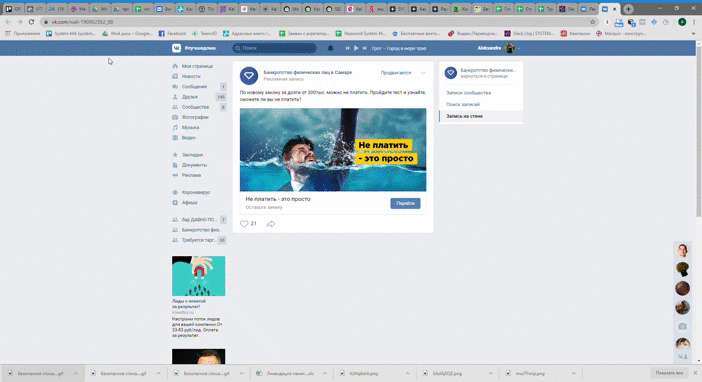
Task: Open бар ДАВНО ПО... group shortcut
Action: click(199, 219)
